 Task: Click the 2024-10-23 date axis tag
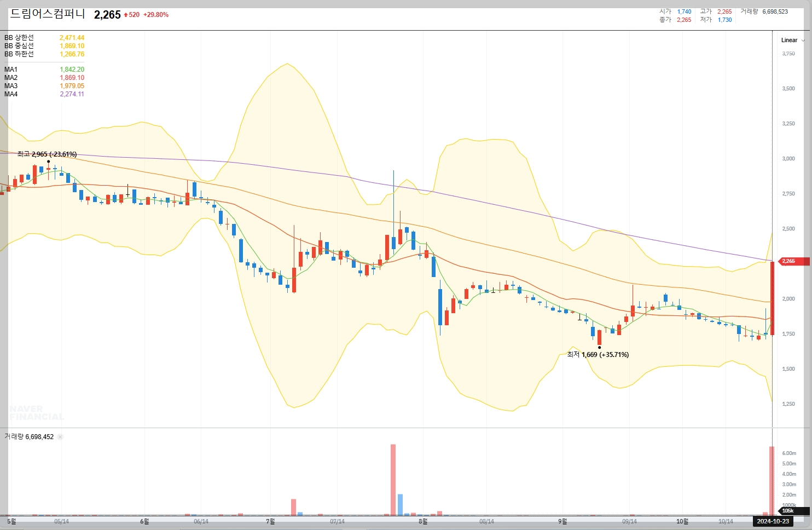click(773, 521)
